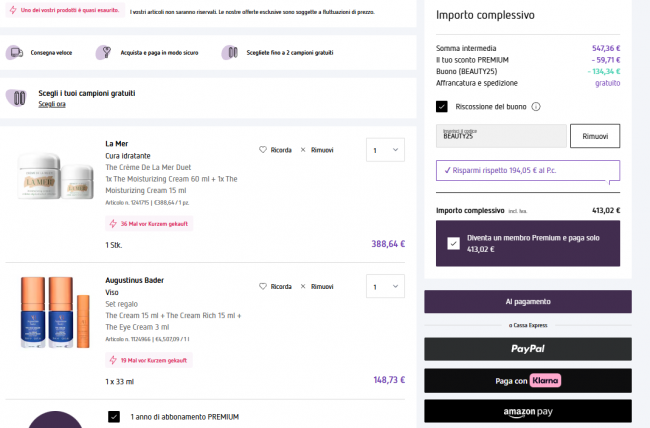Uncheck the Premium member offer checkbox

454,242
